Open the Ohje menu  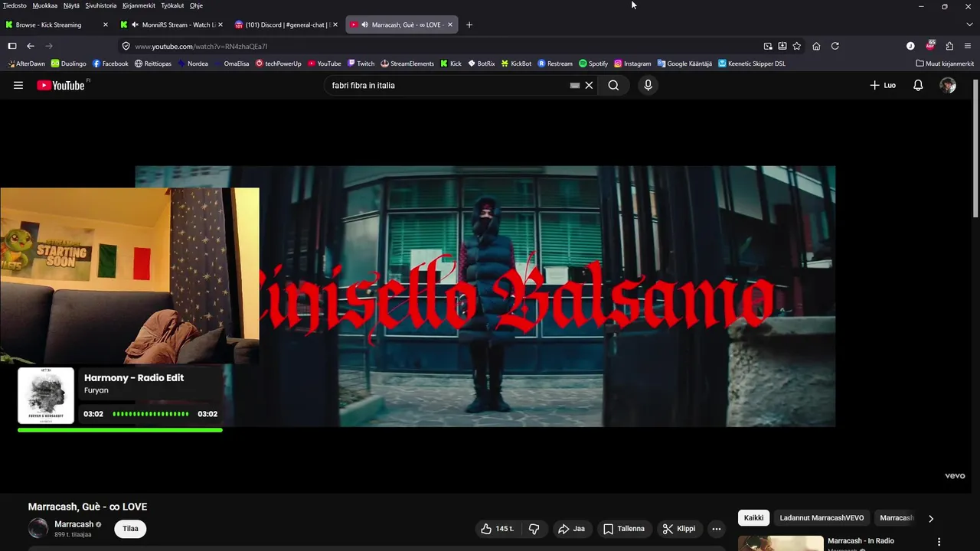196,5
